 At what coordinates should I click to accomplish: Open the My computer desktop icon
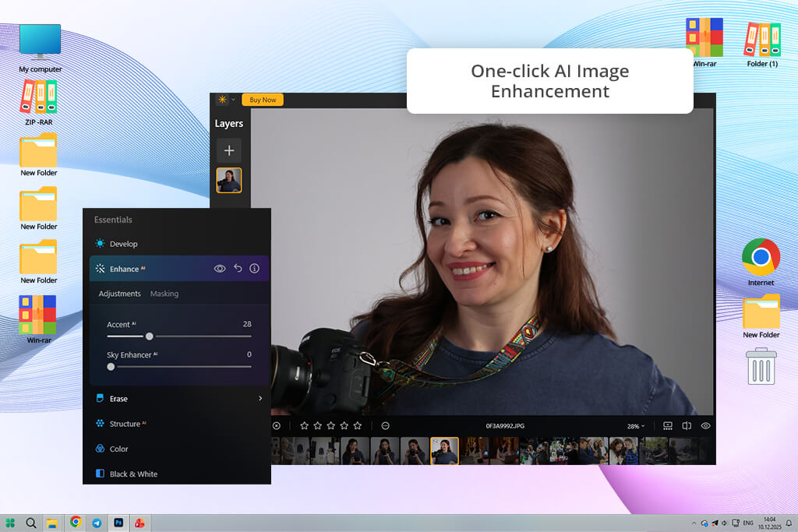(41, 48)
